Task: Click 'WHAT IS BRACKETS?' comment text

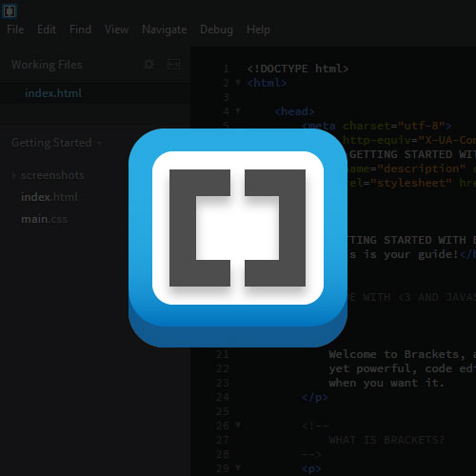Action: click(387, 440)
